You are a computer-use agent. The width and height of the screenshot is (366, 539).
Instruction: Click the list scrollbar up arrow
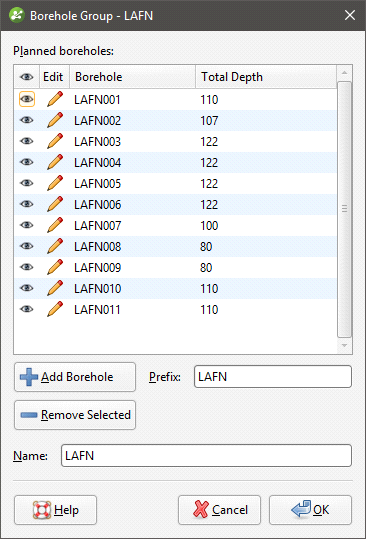344,73
